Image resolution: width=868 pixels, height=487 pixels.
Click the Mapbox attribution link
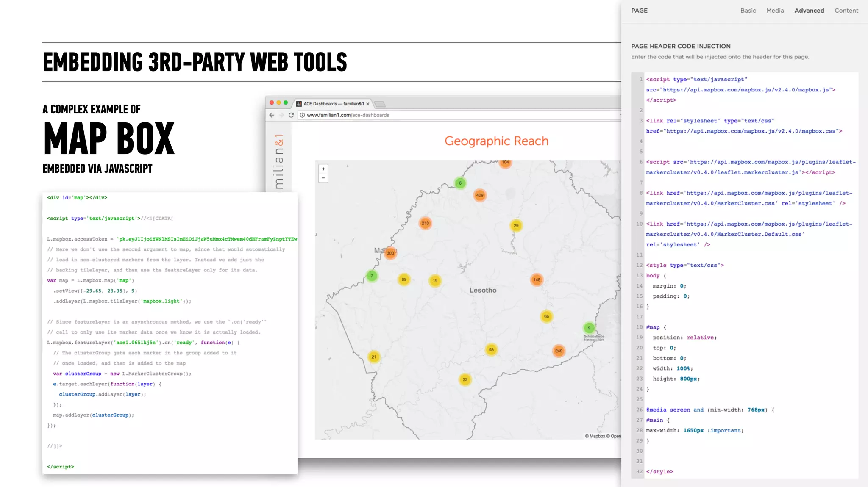click(x=595, y=436)
